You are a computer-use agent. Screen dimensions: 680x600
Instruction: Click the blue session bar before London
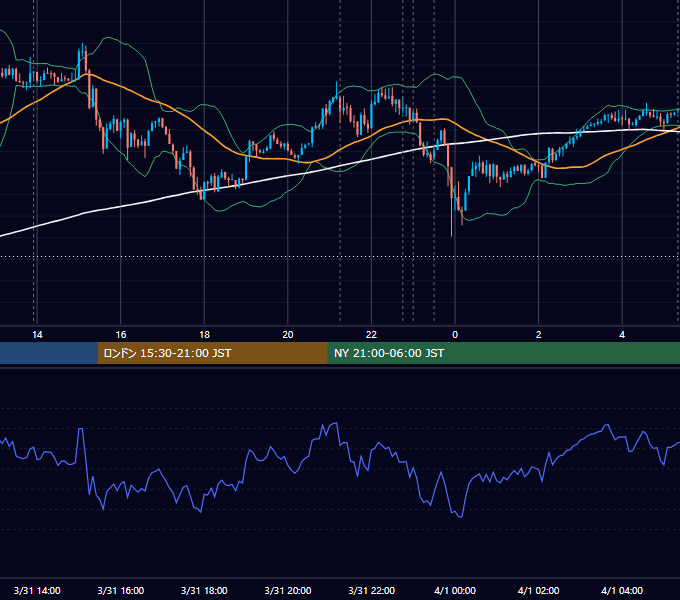tap(49, 353)
